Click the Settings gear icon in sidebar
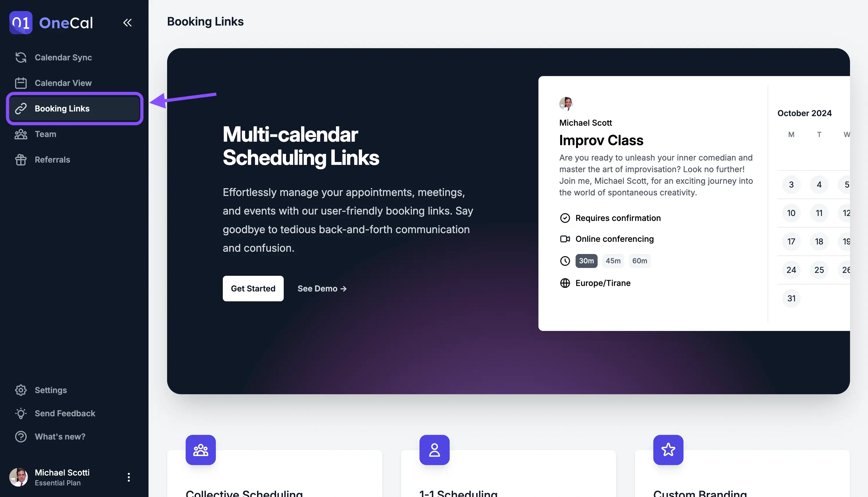The width and height of the screenshot is (868, 497). pos(21,390)
